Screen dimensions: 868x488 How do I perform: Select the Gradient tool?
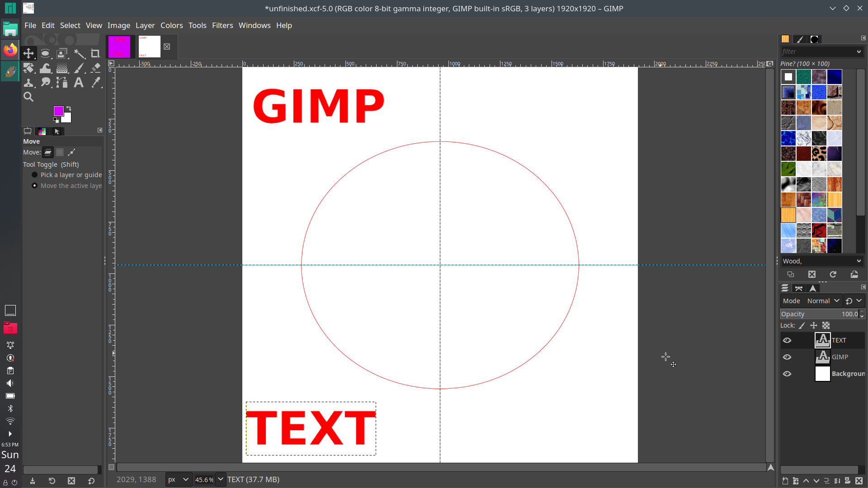[62, 68]
